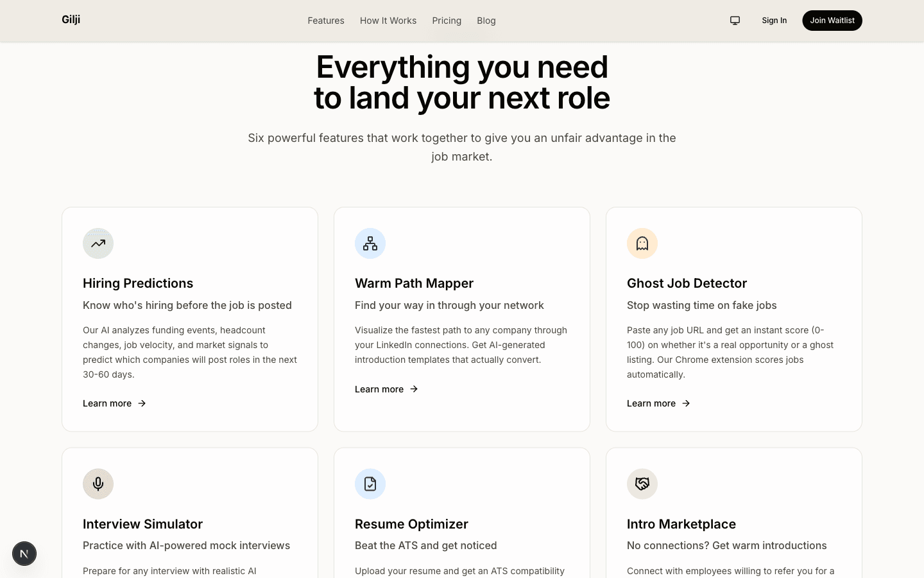
Task: Select the trending chart icon on Hiring Predictions
Action: (98, 243)
